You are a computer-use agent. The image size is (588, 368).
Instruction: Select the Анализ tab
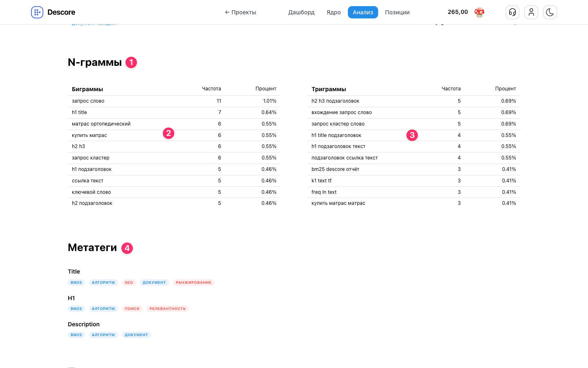point(363,12)
